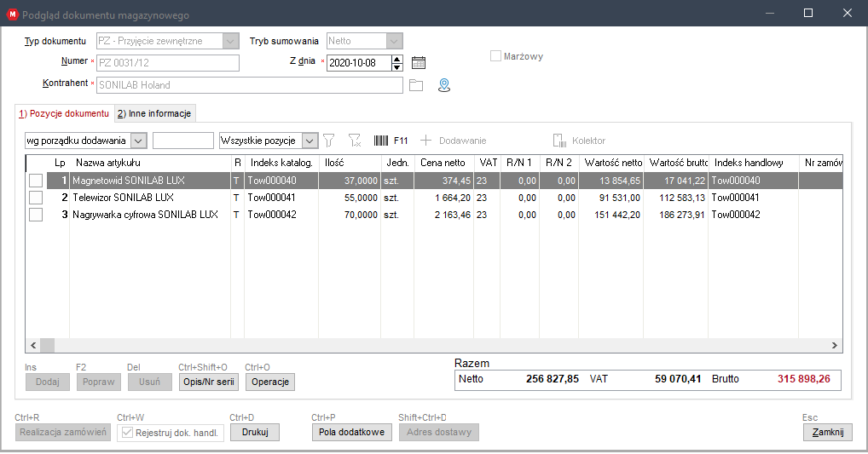Decrease date with stepper down arrow
The image size is (868, 454).
coord(397,67)
